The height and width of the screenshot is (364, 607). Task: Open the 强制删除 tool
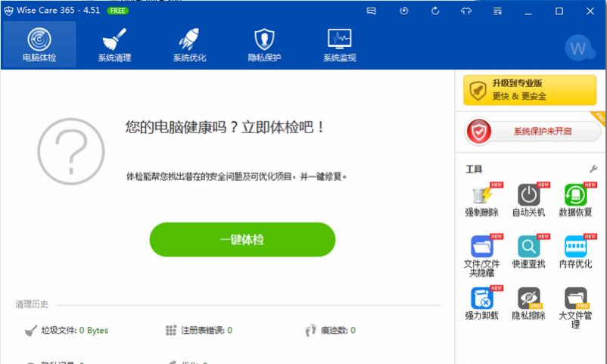tap(481, 200)
